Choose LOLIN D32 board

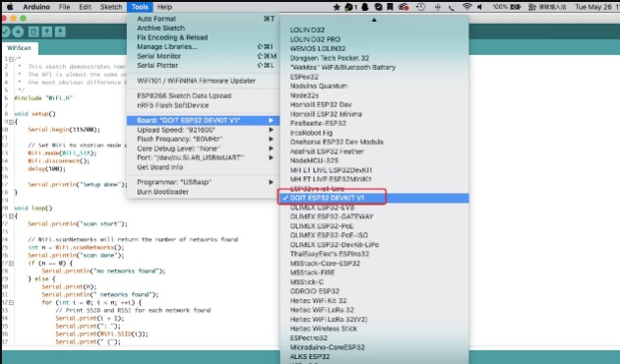307,30
